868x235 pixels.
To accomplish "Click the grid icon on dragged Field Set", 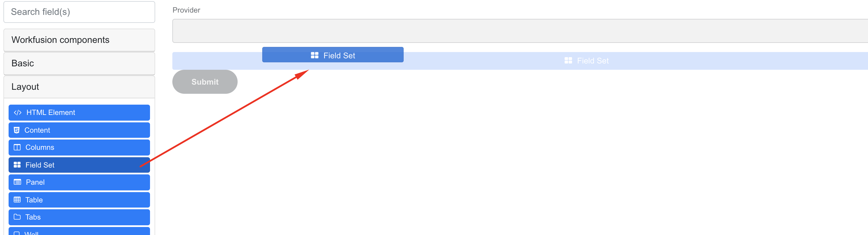I will coord(315,55).
